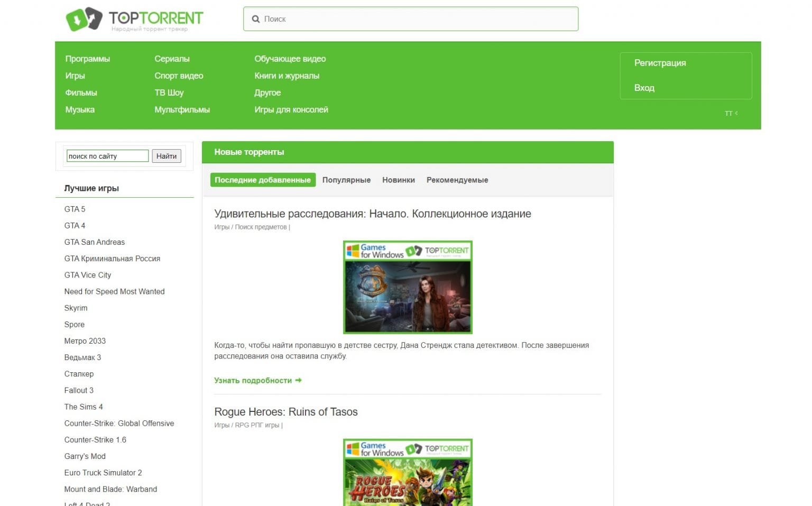
Task: Open the Мультфильмы category
Action: (x=182, y=109)
